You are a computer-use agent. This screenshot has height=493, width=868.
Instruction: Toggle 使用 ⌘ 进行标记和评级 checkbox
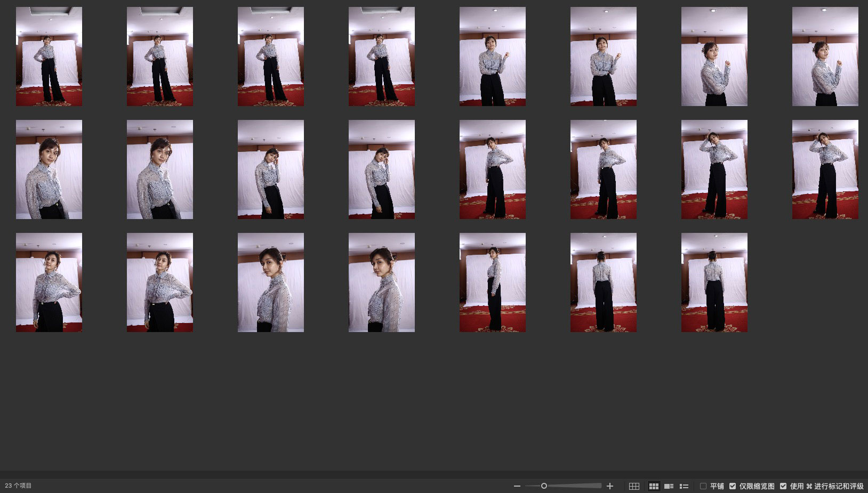point(783,486)
